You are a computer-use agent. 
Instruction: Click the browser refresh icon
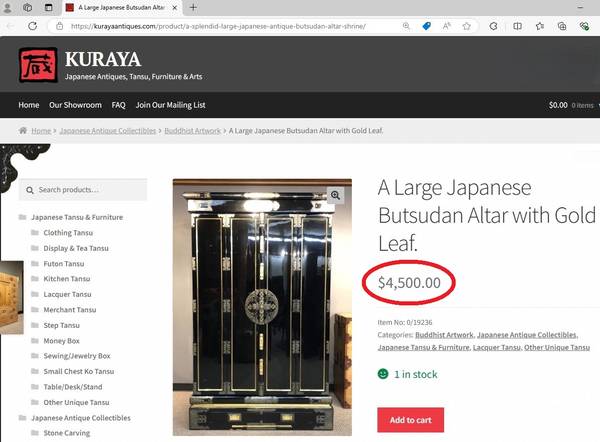click(33, 26)
